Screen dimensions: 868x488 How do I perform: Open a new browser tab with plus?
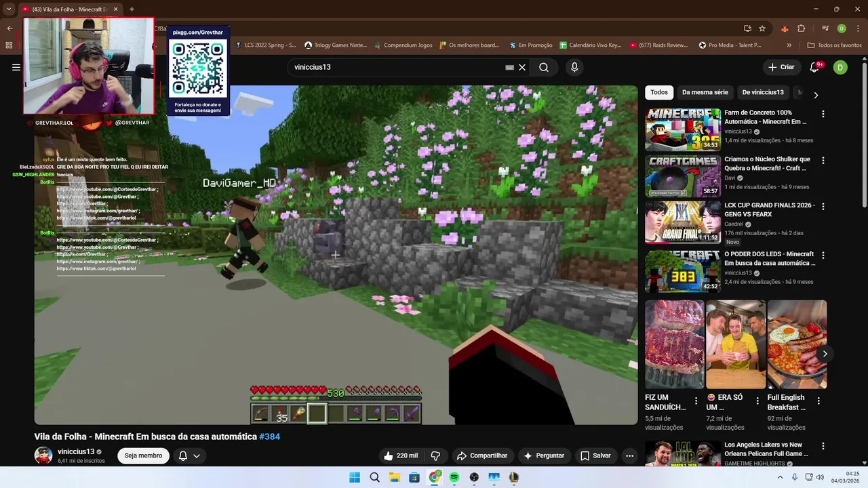coord(132,9)
